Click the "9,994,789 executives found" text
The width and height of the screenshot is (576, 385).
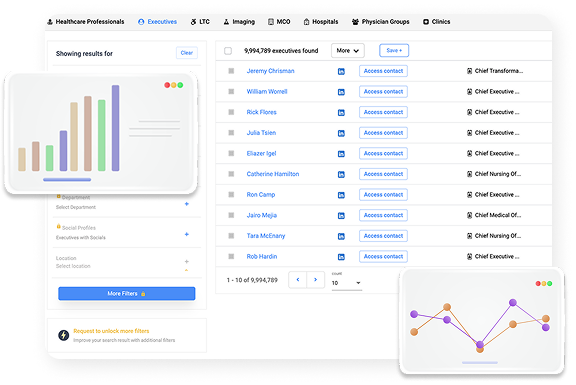281,51
